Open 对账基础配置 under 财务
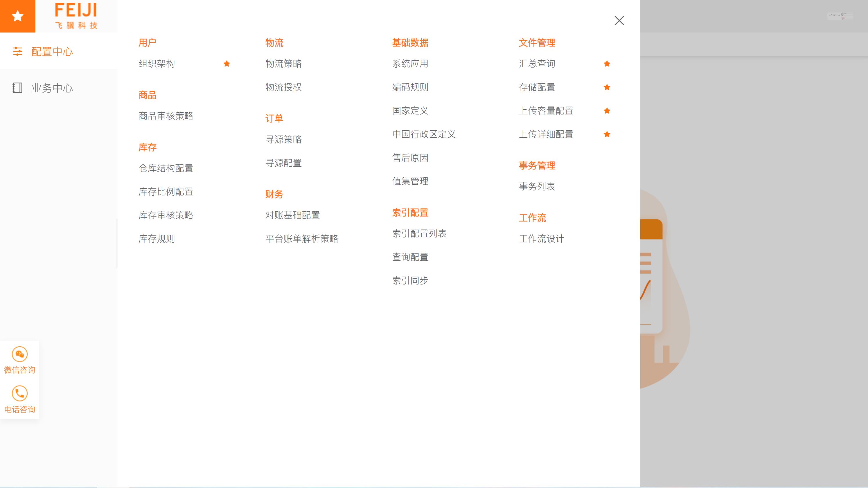868x488 pixels. [x=292, y=215]
